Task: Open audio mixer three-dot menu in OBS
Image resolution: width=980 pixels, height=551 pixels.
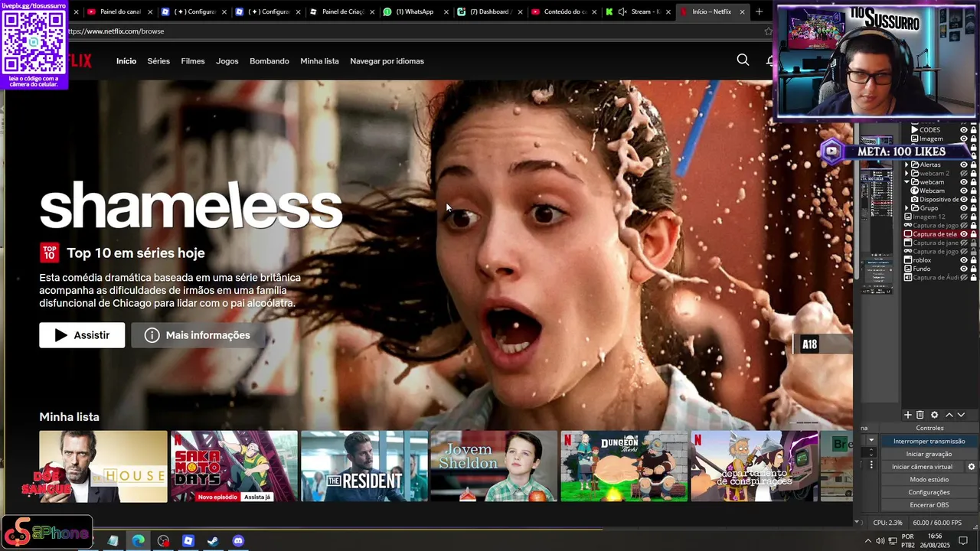Action: click(871, 465)
